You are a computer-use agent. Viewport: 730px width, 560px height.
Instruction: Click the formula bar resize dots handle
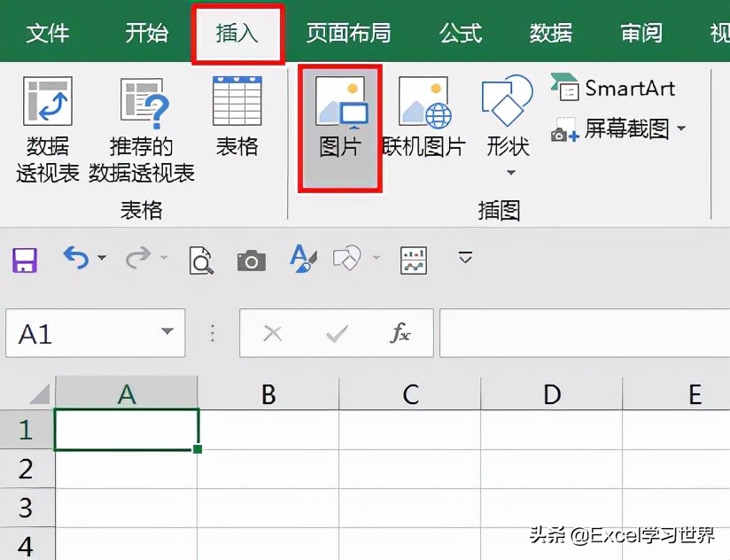(213, 333)
